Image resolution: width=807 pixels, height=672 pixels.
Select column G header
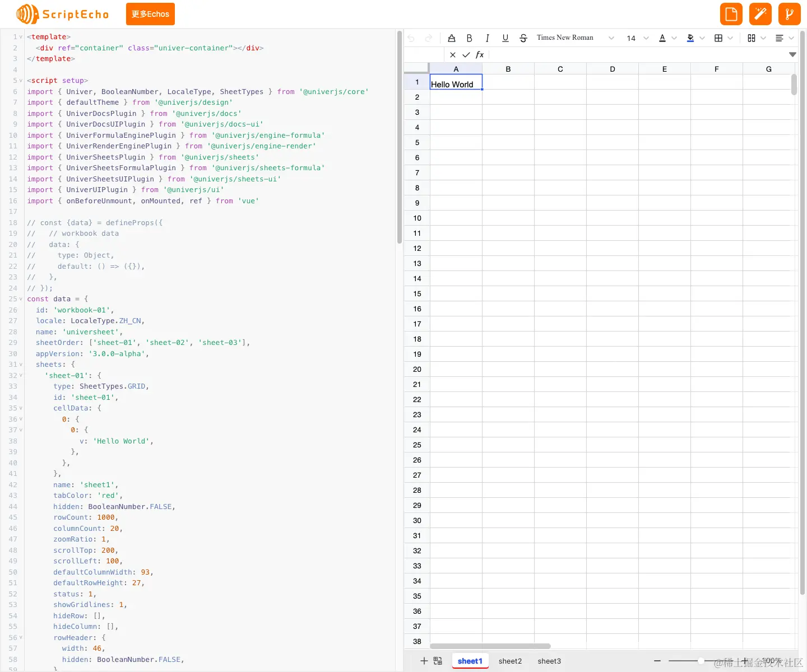(769, 69)
